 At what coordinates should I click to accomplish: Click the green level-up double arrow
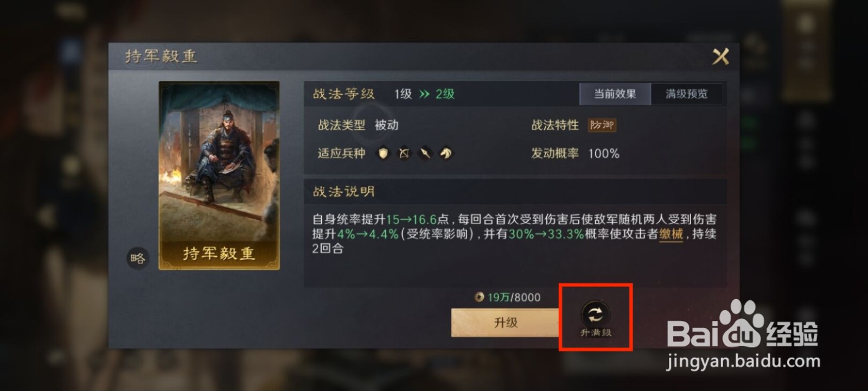tap(424, 94)
